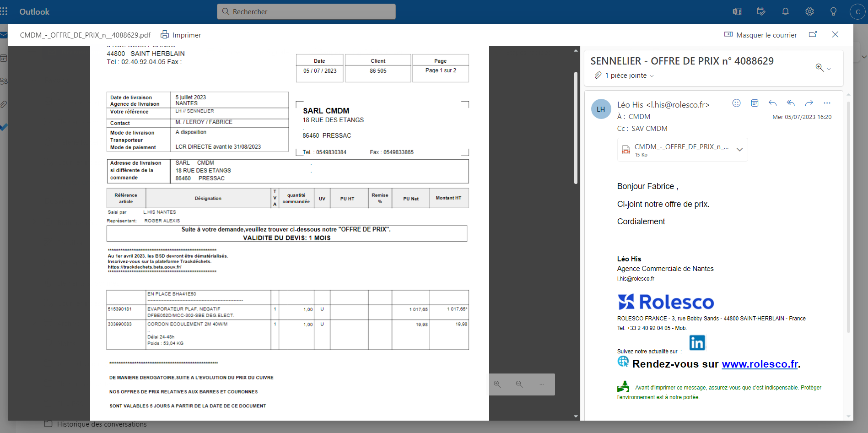Screen dimensions: 868x433
Task: Reply to Léo His with the reply arrow
Action: (773, 103)
